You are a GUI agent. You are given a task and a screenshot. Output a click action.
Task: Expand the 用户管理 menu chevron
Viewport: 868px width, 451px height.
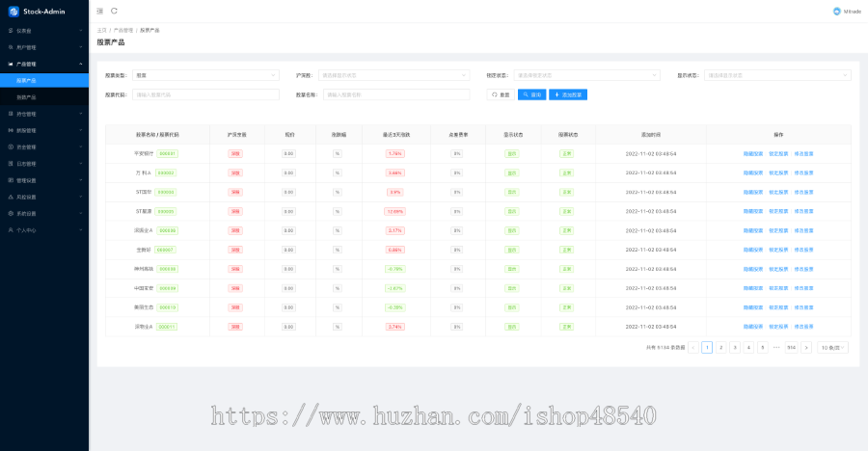coord(81,47)
